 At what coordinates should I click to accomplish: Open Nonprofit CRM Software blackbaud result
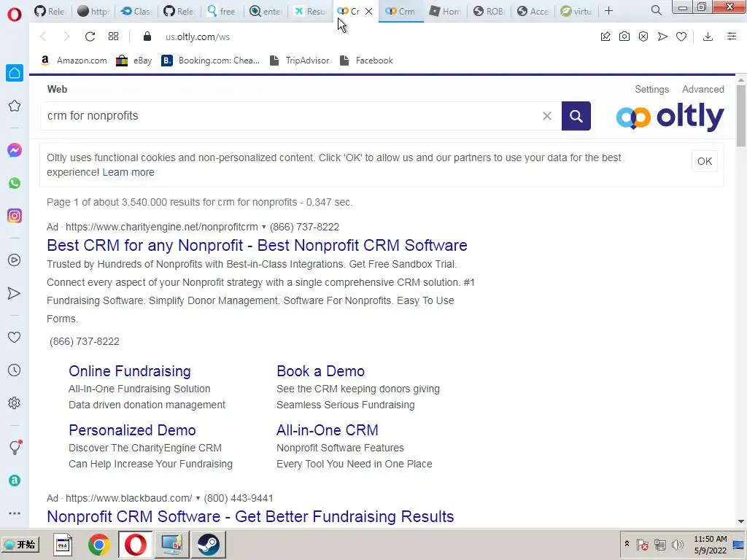pos(250,517)
